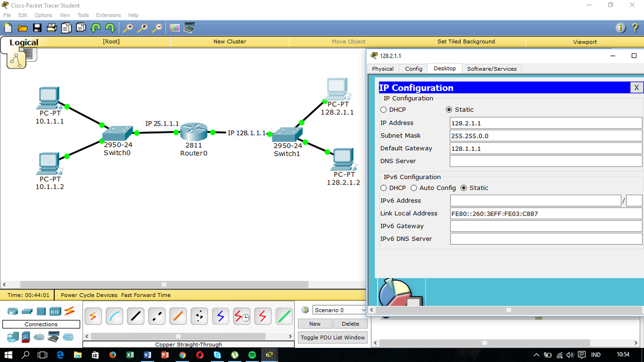The image size is (644, 362).
Task: Open Spotify from the Windows taskbar
Action: (x=252, y=355)
